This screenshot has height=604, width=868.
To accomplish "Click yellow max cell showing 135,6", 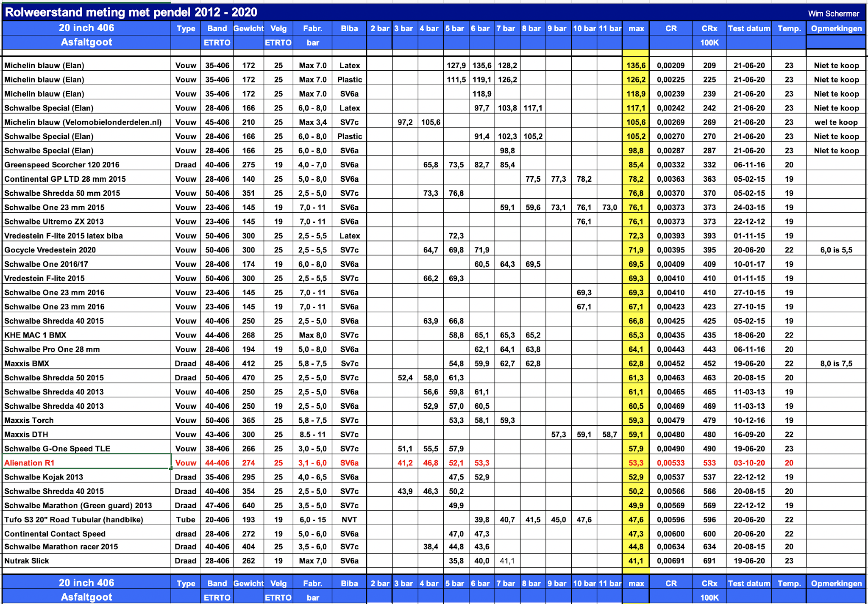I will point(636,65).
